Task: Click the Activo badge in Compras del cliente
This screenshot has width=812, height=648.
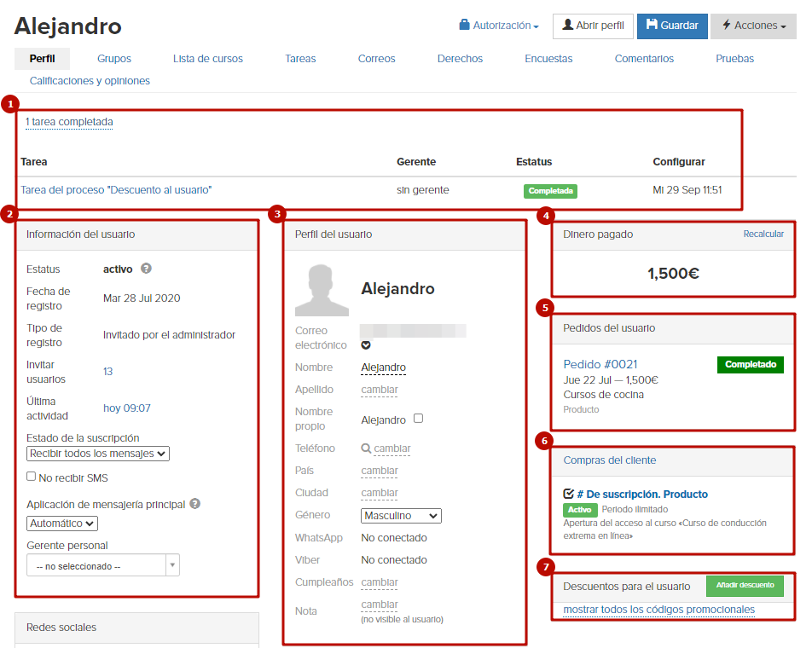Action: (x=579, y=510)
